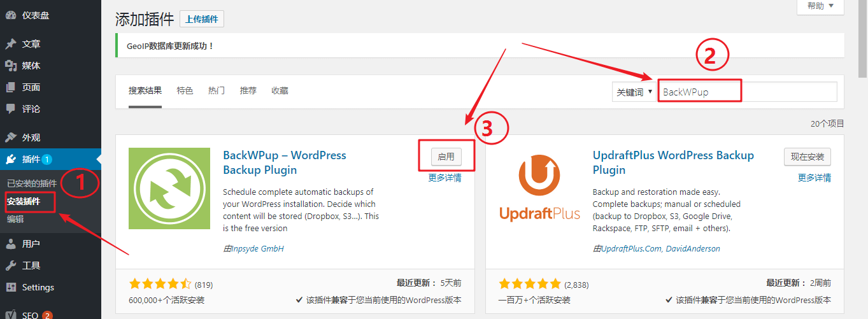Click 最近更新：5天前 text
Viewport: 868px width, 319px height.
429,283
